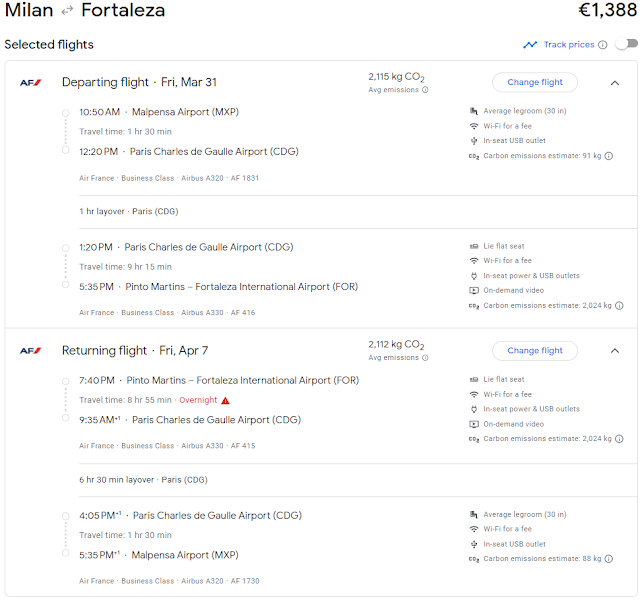Click the €1,388 total price
Screen dimensions: 640x600
(607, 10)
